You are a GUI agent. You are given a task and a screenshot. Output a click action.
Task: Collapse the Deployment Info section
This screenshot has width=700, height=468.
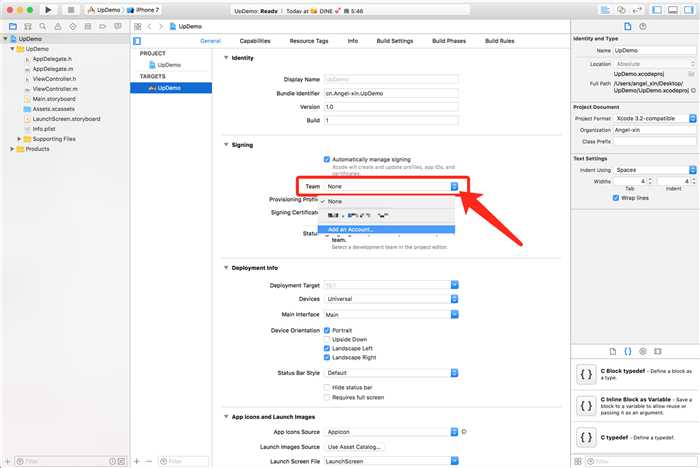click(x=226, y=267)
